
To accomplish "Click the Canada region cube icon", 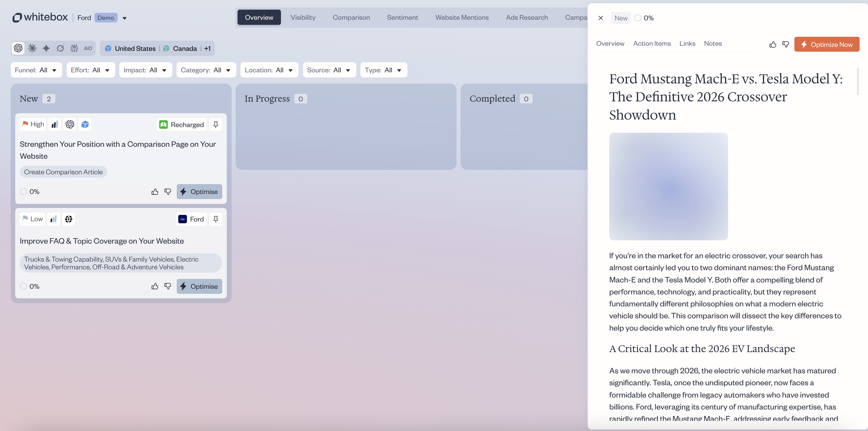I will click(166, 48).
